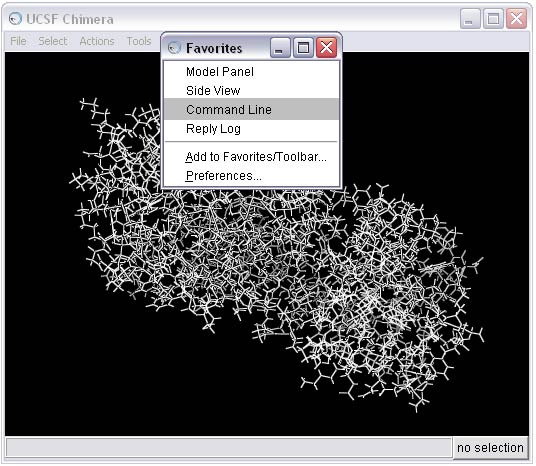This screenshot has width=536, height=466.
Task: Open the Select menu
Action: tap(53, 41)
